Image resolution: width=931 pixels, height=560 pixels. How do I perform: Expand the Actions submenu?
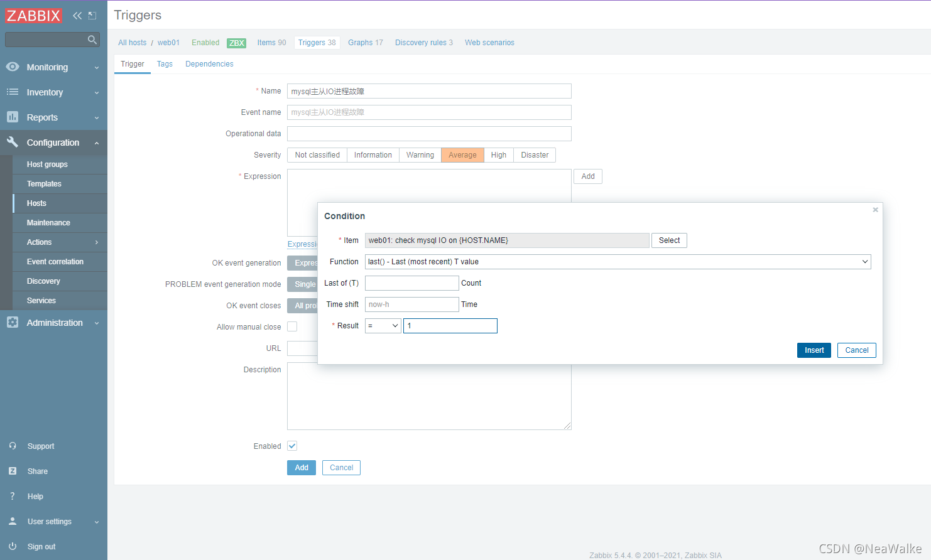pos(97,242)
